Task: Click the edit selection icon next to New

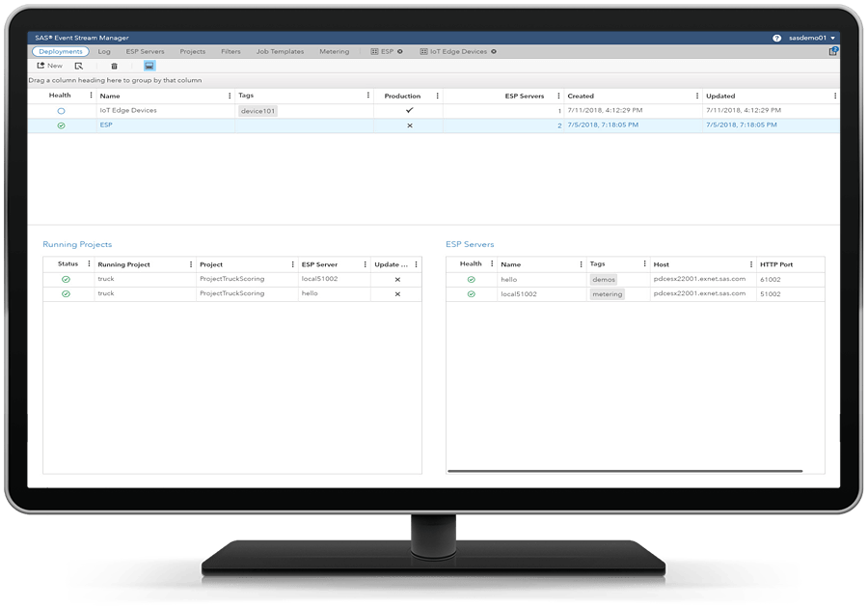Action: [x=79, y=66]
